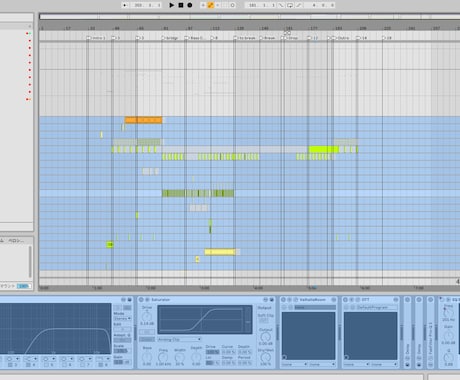Toggle the Punch-Out switch

pos(299,5)
